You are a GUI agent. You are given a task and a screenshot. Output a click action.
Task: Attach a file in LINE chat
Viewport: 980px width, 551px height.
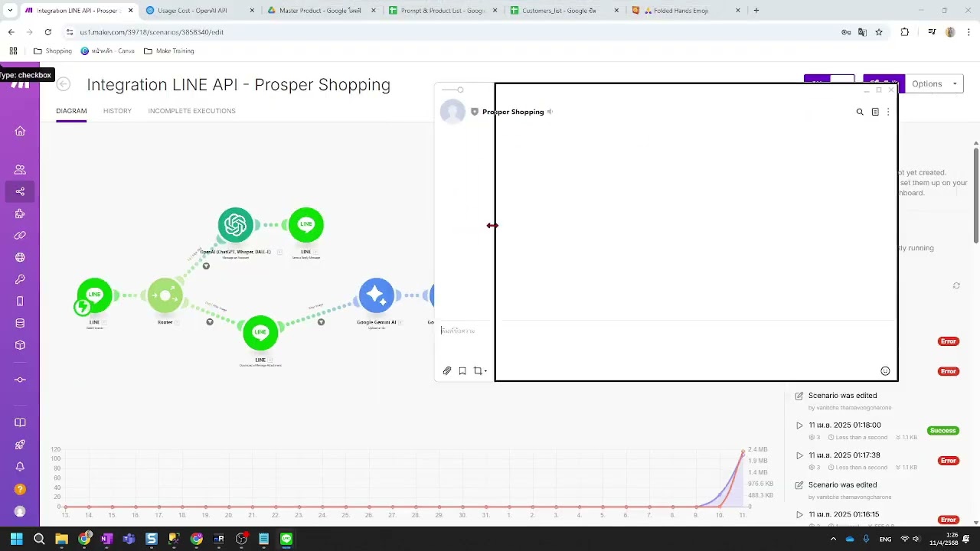click(x=447, y=370)
